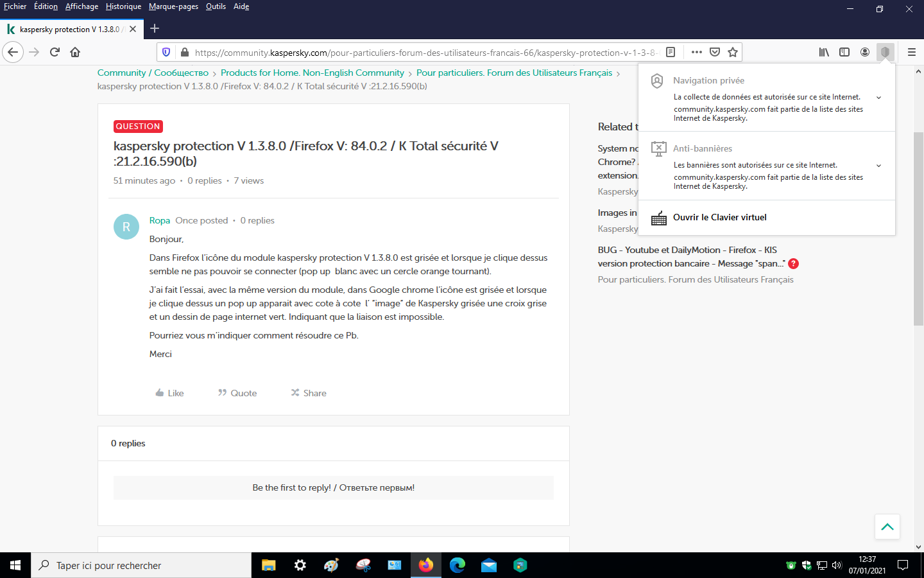Screen dimensions: 924x578
Task: Bookmark this page with the star
Action: [733, 52]
